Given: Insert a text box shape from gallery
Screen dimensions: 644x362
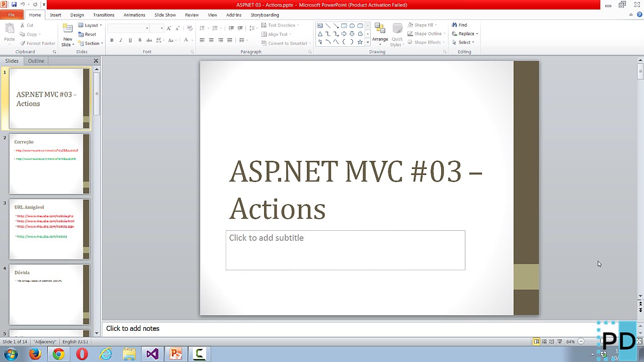Looking at the screenshot, I should click(320, 26).
